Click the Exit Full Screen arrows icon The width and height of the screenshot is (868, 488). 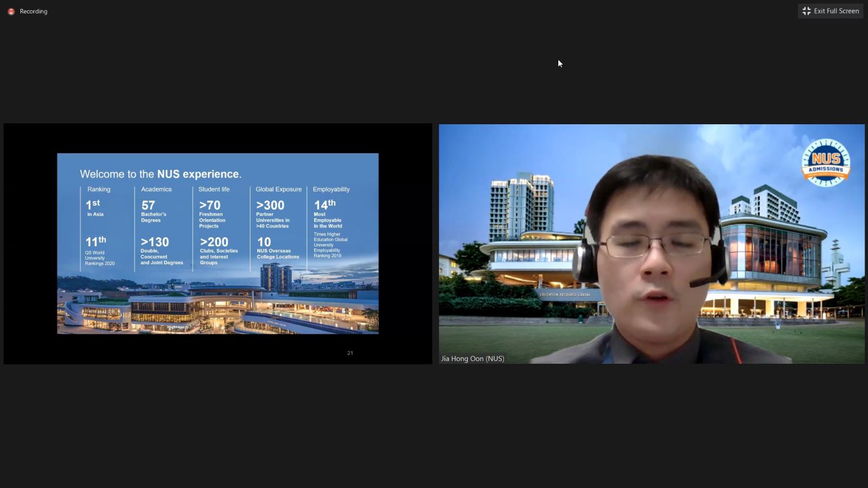[806, 11]
